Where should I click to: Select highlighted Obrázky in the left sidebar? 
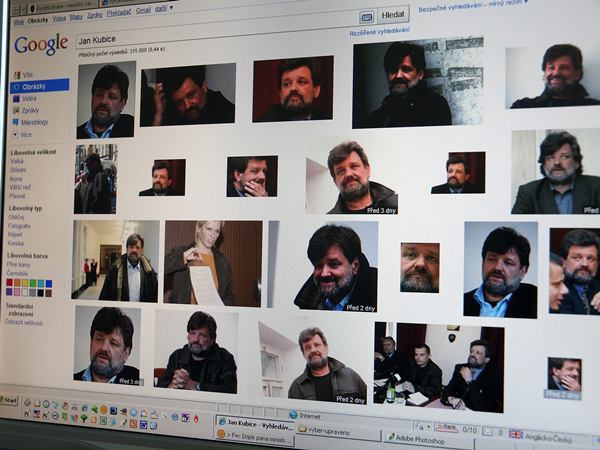tap(40, 86)
